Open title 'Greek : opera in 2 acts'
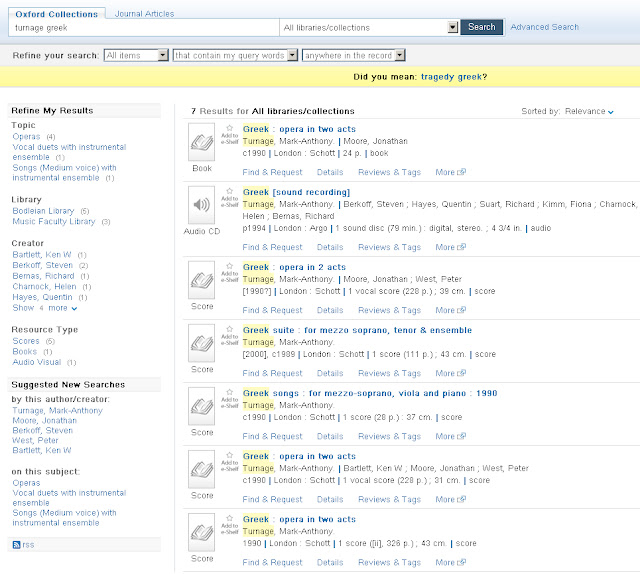 pos(294,267)
